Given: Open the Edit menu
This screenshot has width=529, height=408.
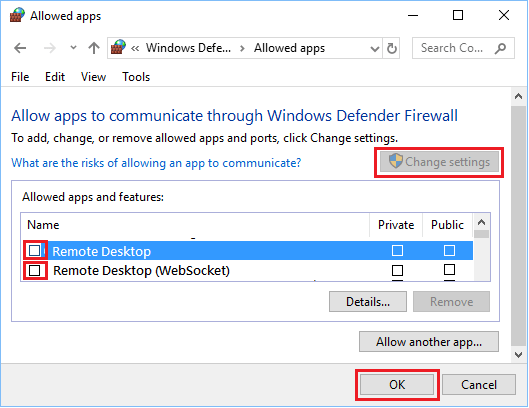Looking at the screenshot, I should [55, 77].
